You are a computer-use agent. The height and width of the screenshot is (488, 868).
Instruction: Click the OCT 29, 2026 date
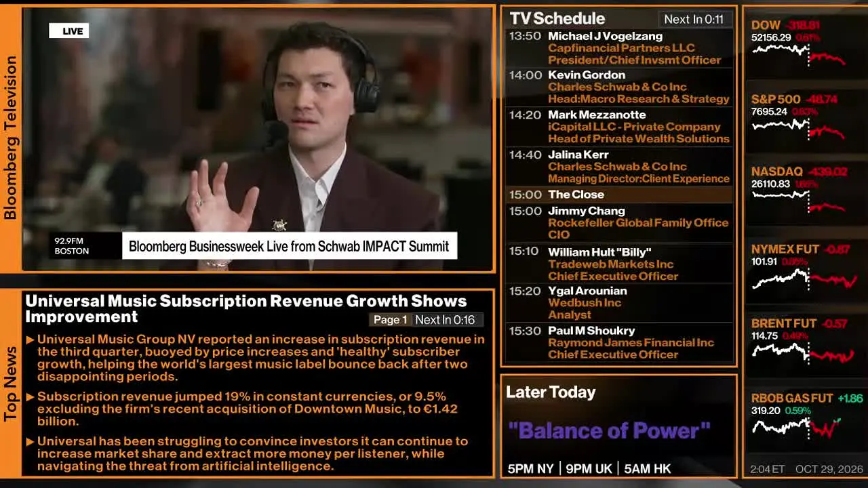829,469
